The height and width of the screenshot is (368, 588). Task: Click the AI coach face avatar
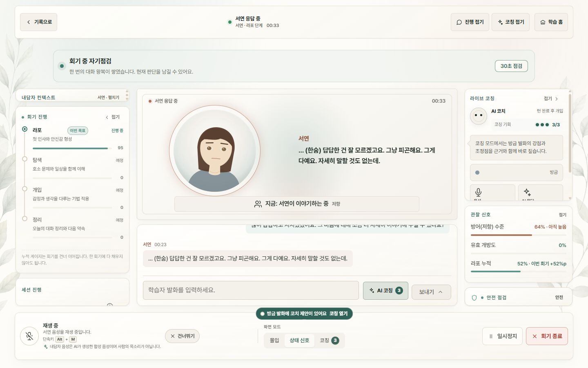[x=478, y=116]
